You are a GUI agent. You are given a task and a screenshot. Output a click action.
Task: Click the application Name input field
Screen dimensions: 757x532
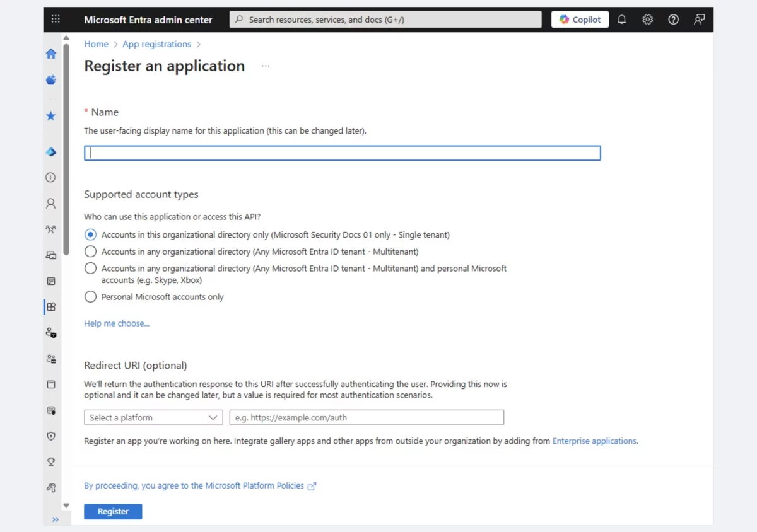(343, 153)
